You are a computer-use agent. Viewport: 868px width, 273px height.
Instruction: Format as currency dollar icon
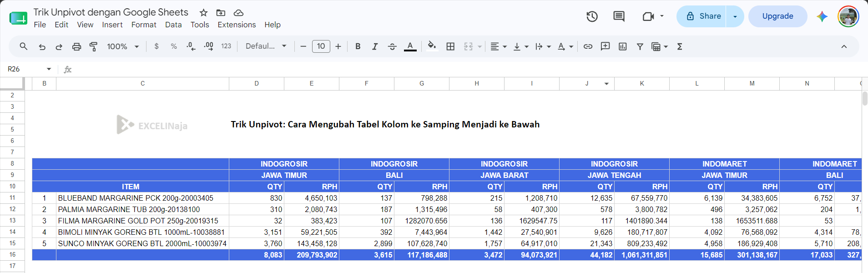click(x=156, y=46)
